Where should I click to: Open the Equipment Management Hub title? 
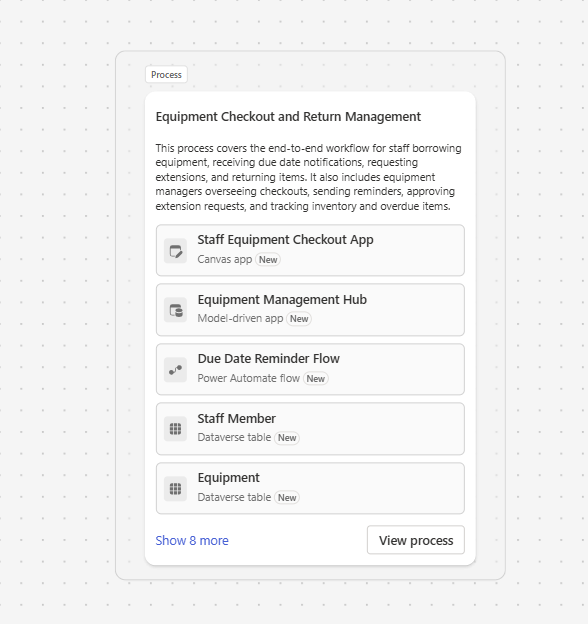(282, 300)
